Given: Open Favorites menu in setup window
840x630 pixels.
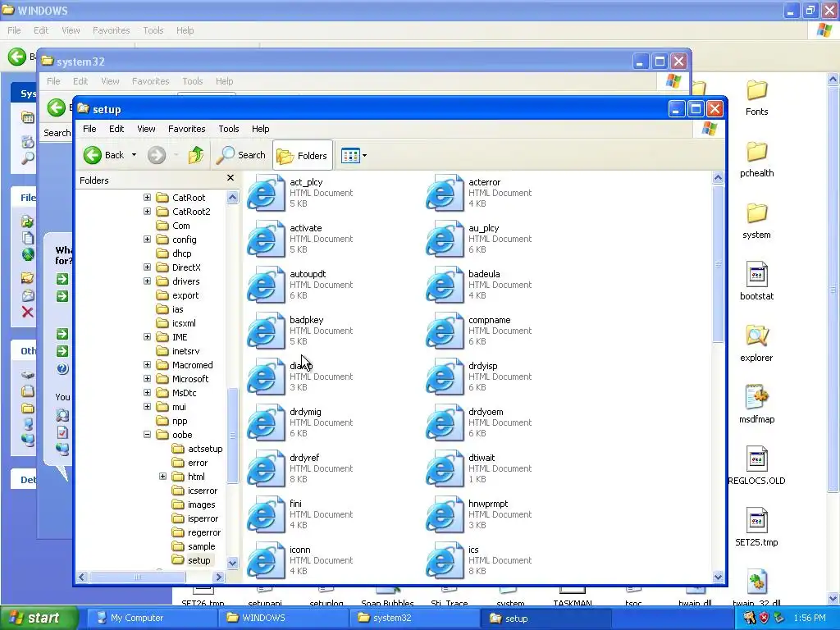Looking at the screenshot, I should click(x=186, y=129).
